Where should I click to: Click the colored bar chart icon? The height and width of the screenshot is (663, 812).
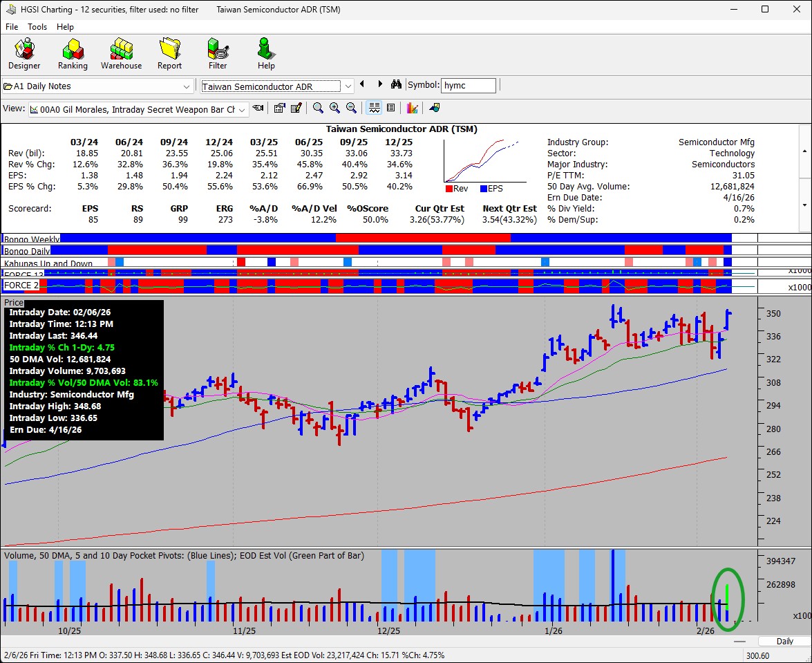412,108
